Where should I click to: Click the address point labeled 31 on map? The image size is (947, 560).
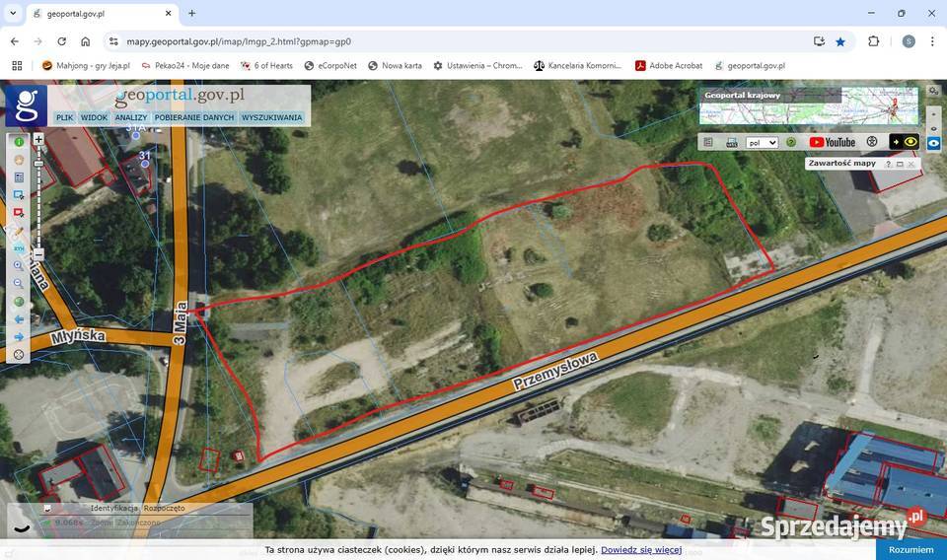(x=144, y=163)
